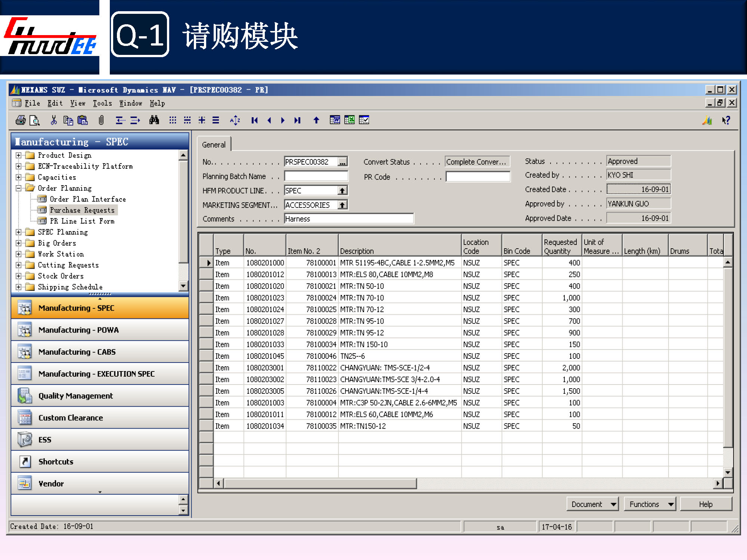Select the General tab
The image size is (747, 560).
point(214,145)
